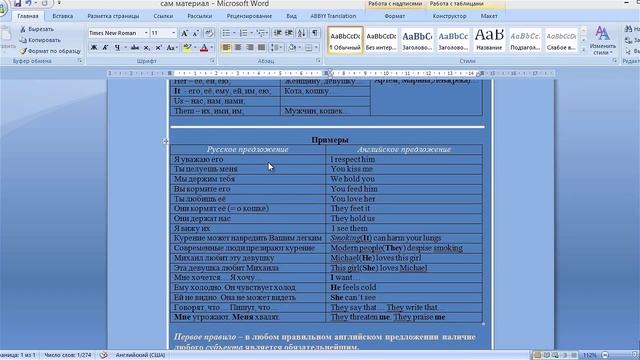640x360 pixels.
Task: Open the borders dropdown button
Action: 311,48
